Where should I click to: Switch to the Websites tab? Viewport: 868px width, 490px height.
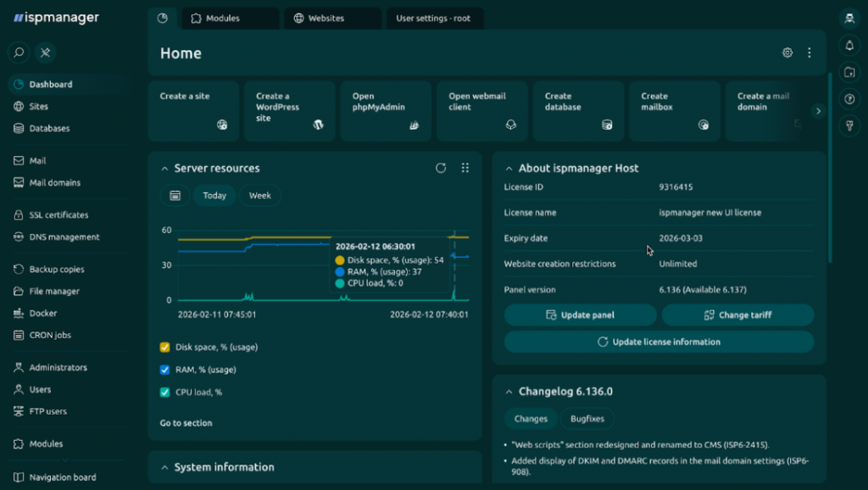tap(332, 19)
